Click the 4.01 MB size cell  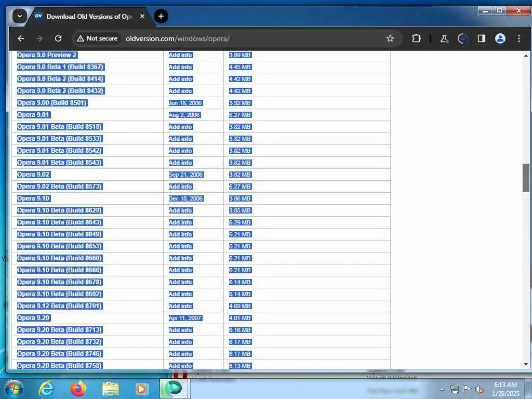point(240,318)
